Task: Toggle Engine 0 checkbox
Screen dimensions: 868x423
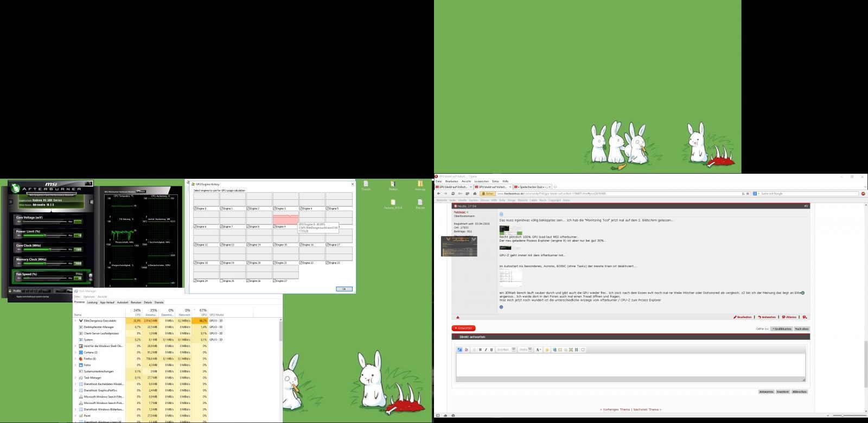Action: pyautogui.click(x=195, y=209)
